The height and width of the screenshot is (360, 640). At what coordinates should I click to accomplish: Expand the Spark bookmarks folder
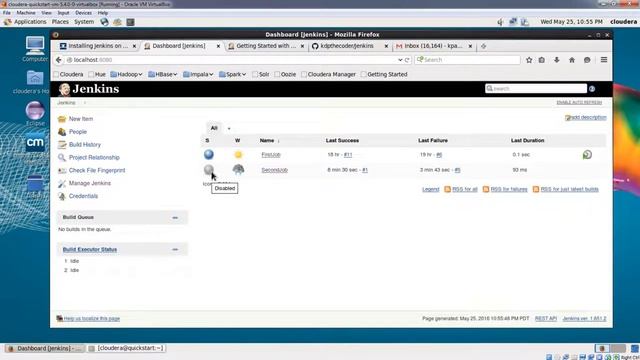click(233, 74)
